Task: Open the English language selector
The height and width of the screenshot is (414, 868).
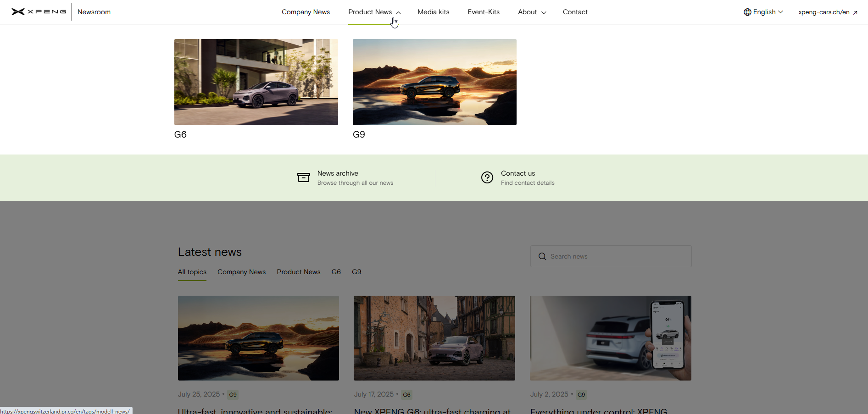Action: 764,12
